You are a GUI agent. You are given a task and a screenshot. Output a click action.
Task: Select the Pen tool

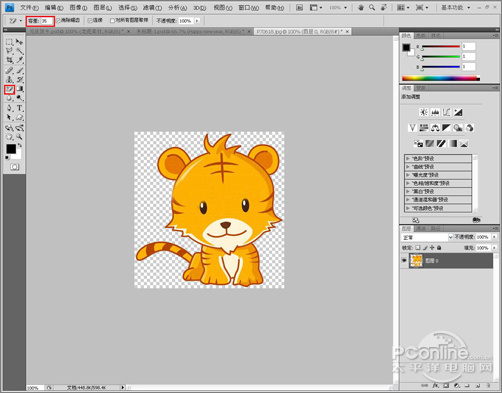point(9,108)
